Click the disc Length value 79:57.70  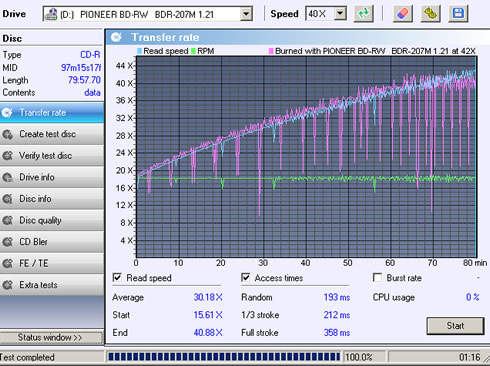84,80
